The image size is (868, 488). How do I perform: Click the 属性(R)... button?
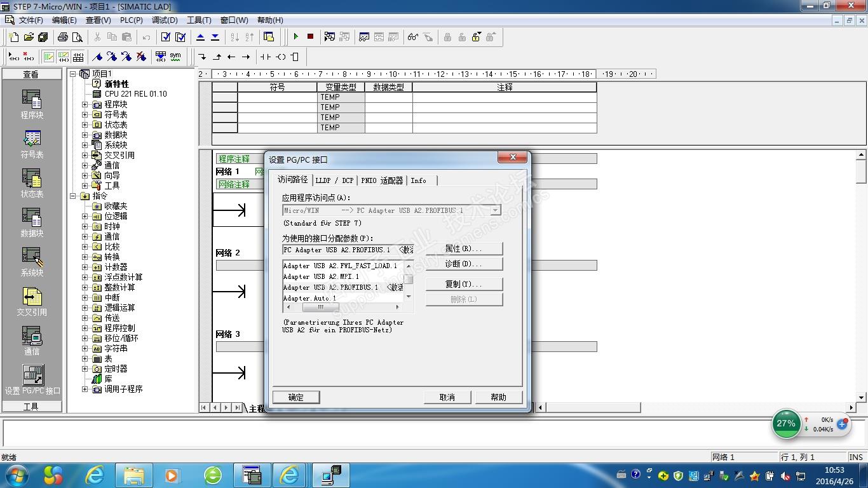(464, 248)
